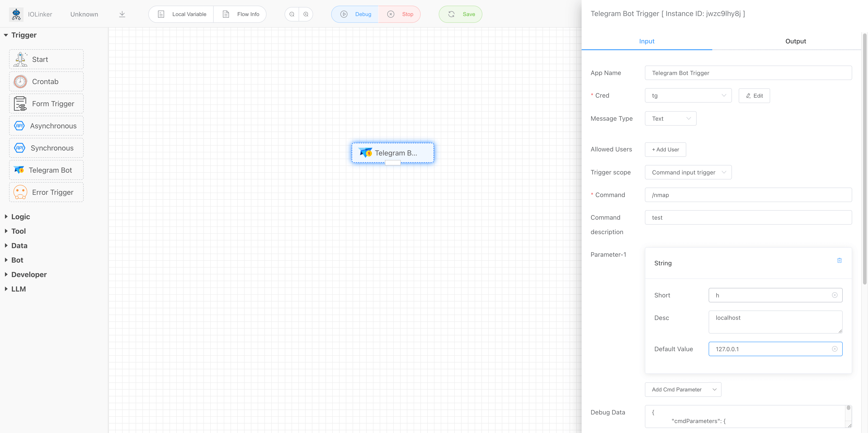Delete Parameter-1 using the trash icon

839,260
